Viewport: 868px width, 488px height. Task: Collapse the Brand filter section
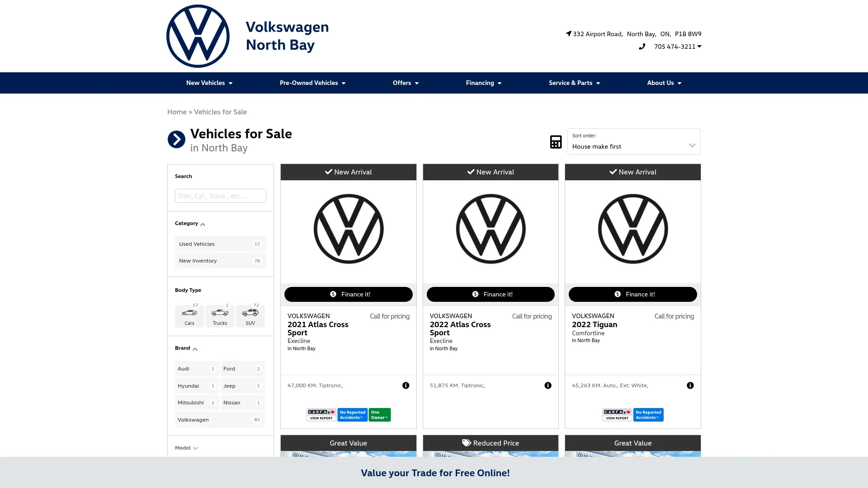pos(186,348)
